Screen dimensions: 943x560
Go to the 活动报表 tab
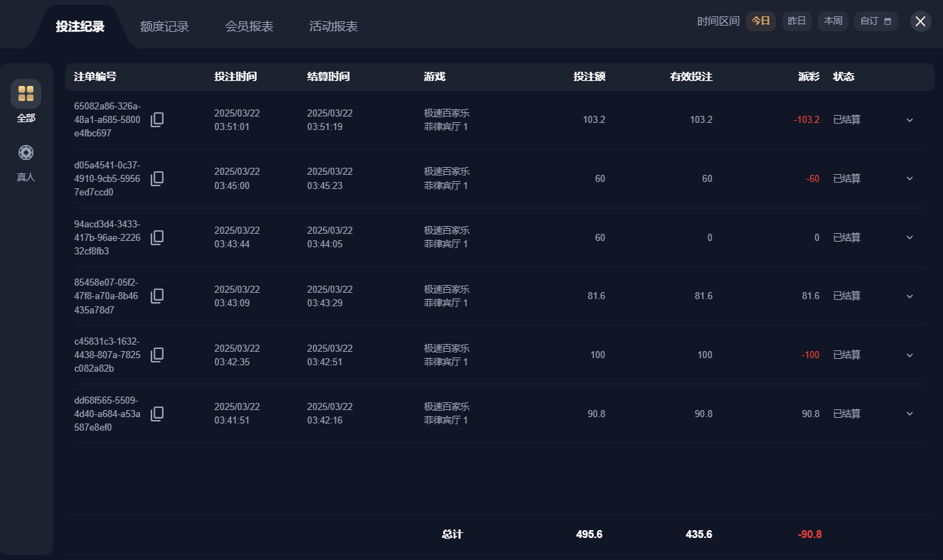[334, 26]
